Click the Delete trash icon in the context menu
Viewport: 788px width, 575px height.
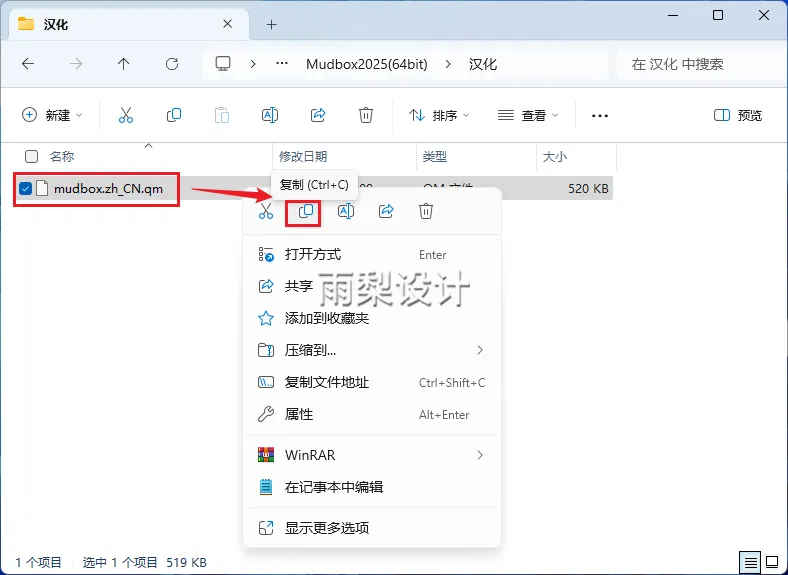[x=426, y=211]
